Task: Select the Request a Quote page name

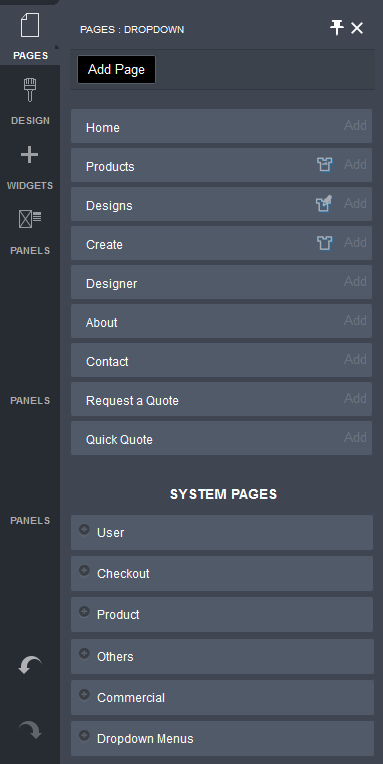Action: [x=132, y=401]
